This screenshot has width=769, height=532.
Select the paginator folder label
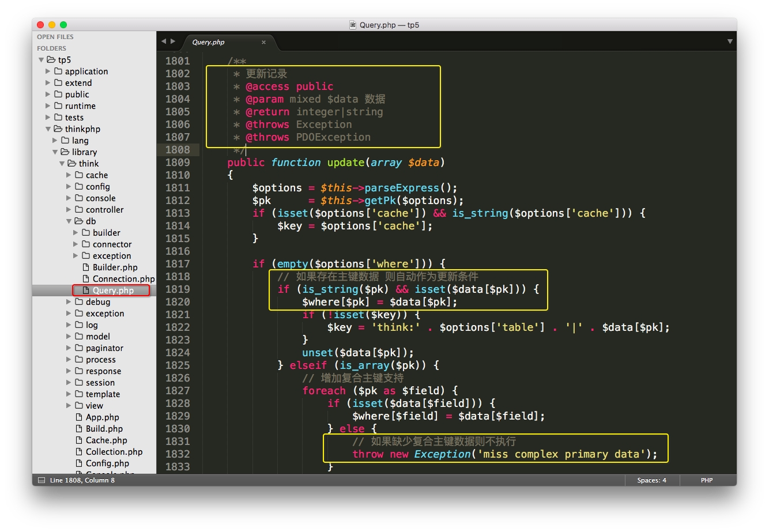(104, 348)
